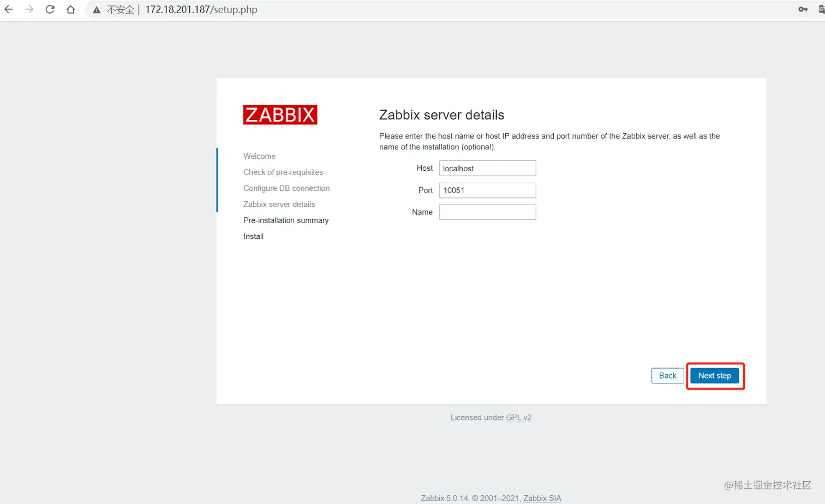
Task: Click the Zabbix server details heading
Action: point(441,115)
